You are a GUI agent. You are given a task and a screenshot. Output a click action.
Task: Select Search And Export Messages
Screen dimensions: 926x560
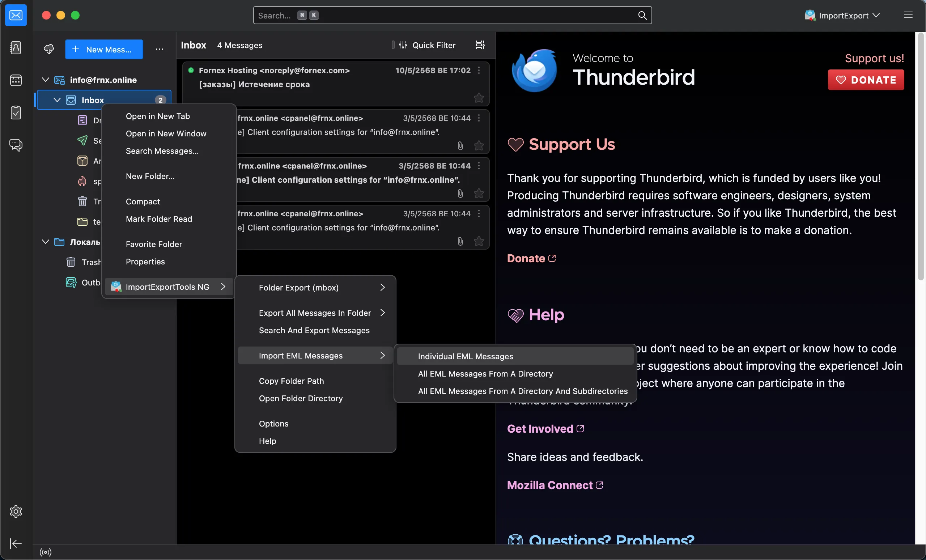[x=315, y=330]
